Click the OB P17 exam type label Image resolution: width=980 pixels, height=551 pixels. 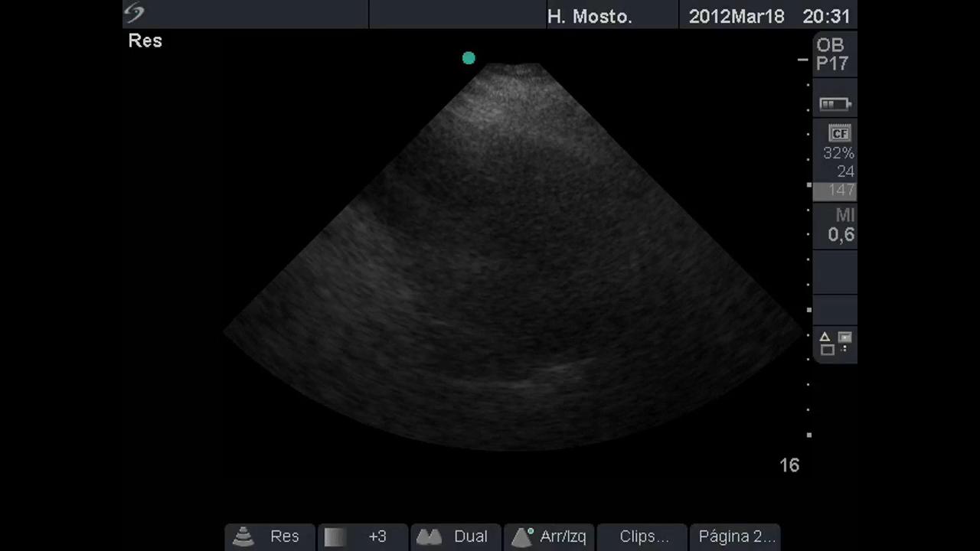(x=831, y=54)
